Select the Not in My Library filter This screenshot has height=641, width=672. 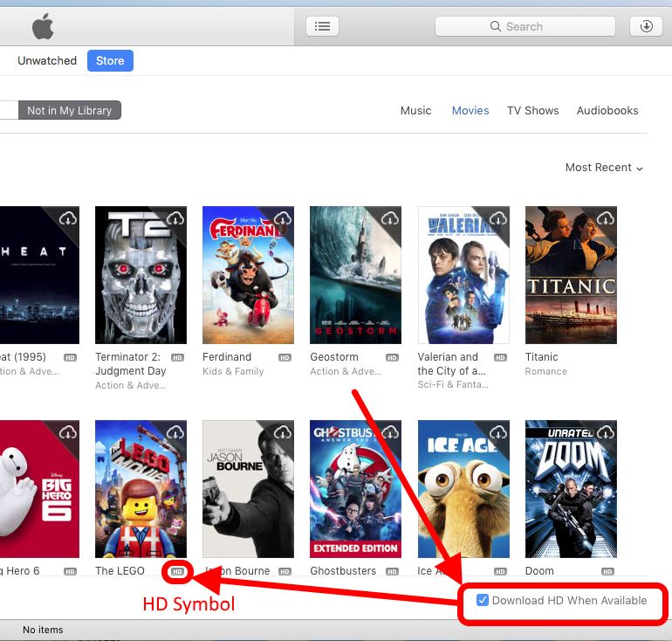point(70,111)
